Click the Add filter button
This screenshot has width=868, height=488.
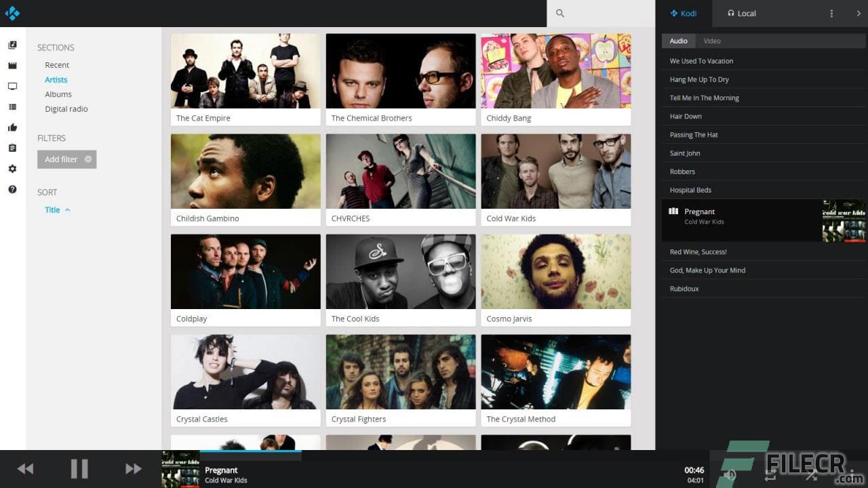[x=67, y=159]
